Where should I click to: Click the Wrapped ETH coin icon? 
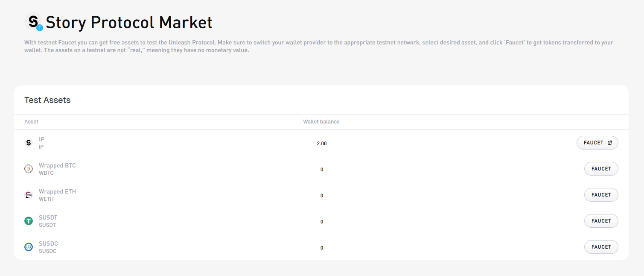click(29, 195)
